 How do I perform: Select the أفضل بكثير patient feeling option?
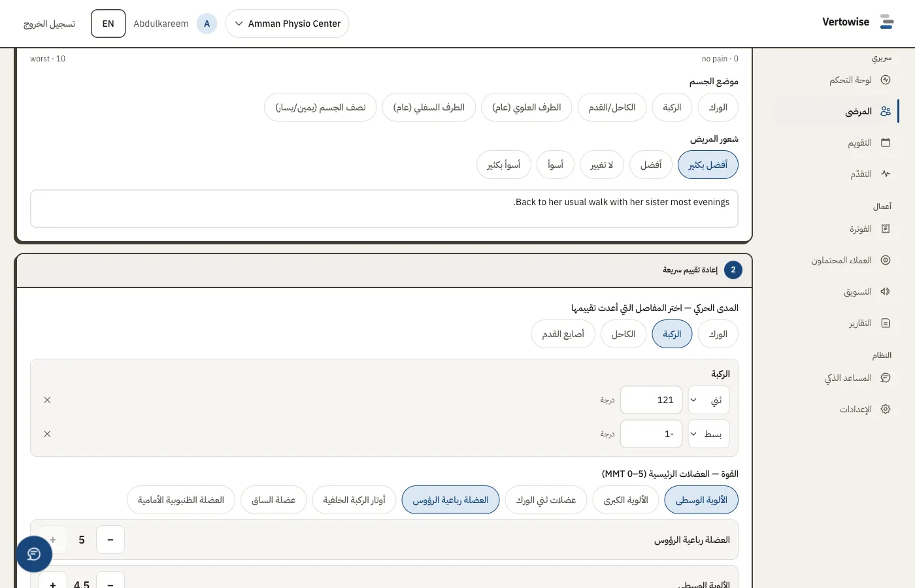point(708,165)
